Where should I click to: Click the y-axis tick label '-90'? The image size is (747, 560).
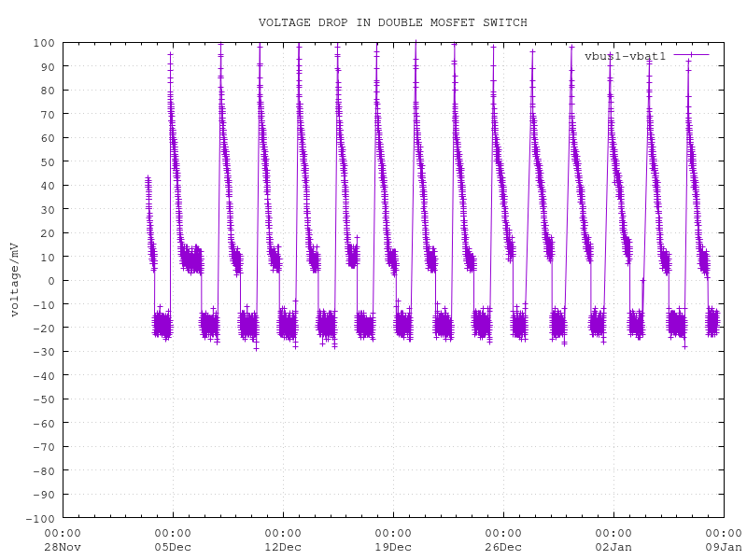click(x=44, y=495)
